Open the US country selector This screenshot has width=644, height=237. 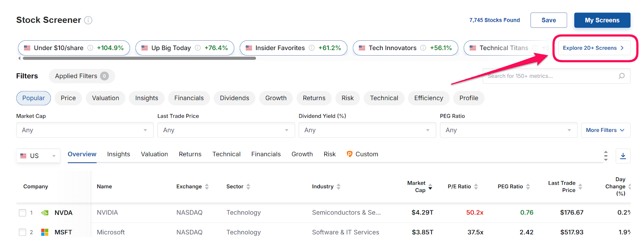(38, 156)
